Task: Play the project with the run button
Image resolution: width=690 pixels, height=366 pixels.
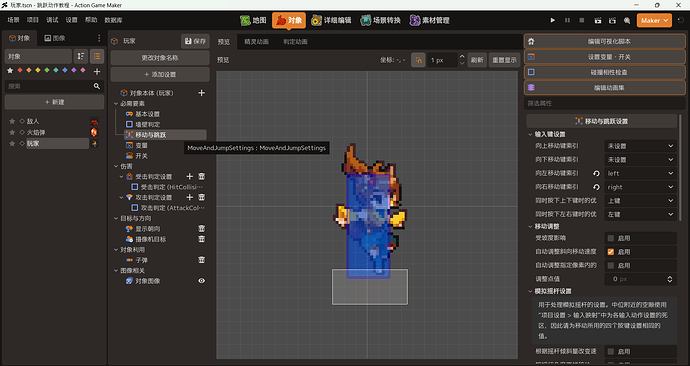Action: pos(553,20)
